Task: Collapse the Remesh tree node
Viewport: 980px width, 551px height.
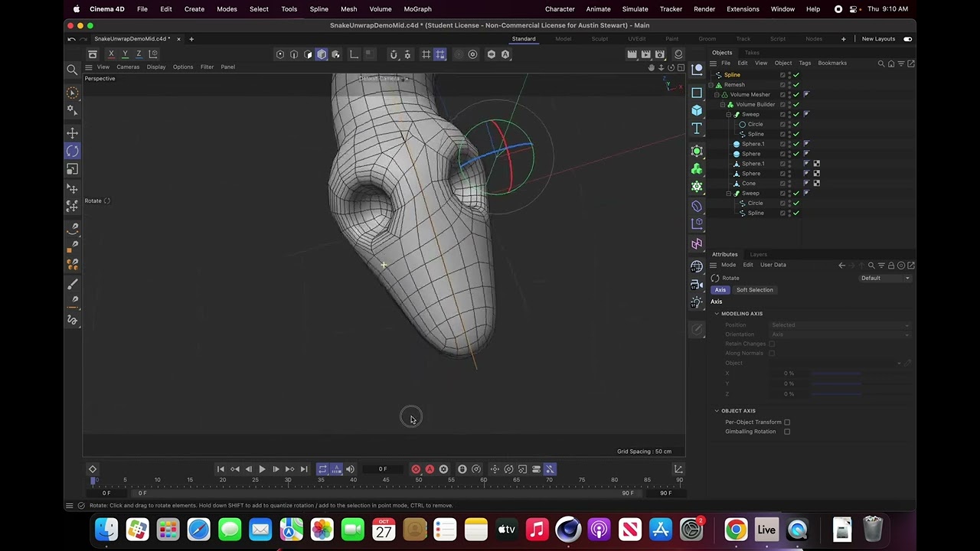Action: (711, 85)
